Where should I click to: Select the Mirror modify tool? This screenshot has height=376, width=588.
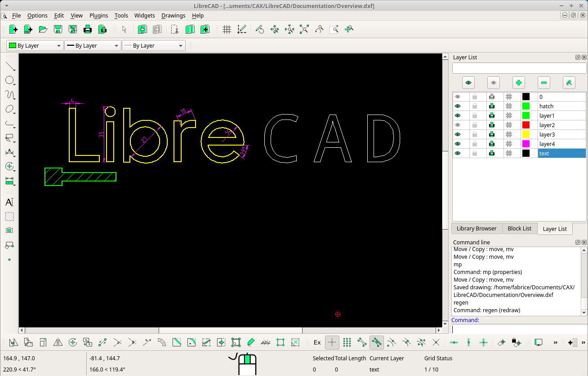coord(58,342)
